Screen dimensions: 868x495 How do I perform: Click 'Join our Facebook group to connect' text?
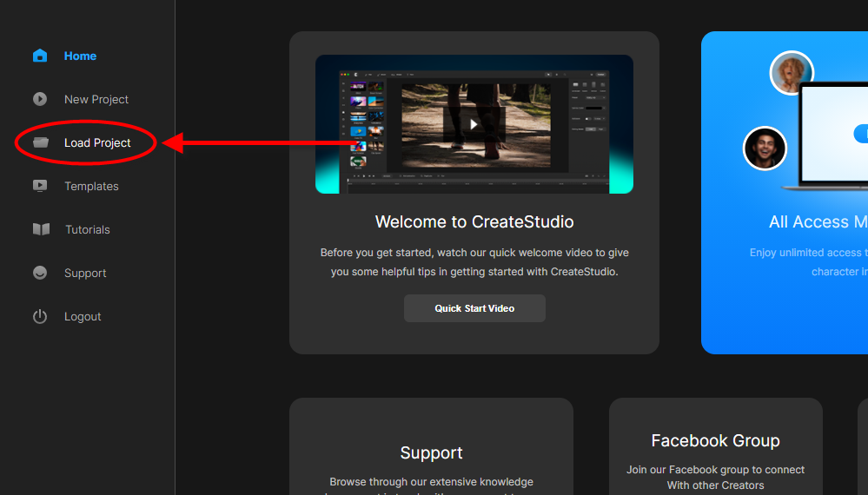pos(715,470)
